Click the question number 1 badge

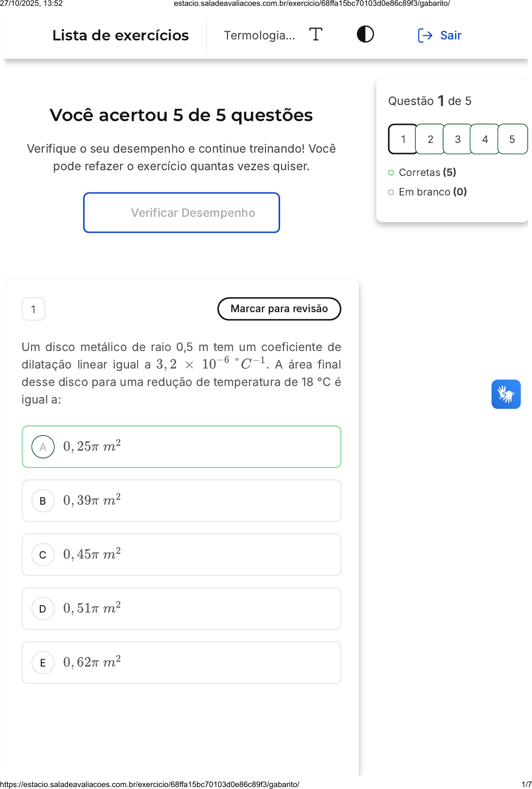pyautogui.click(x=34, y=309)
